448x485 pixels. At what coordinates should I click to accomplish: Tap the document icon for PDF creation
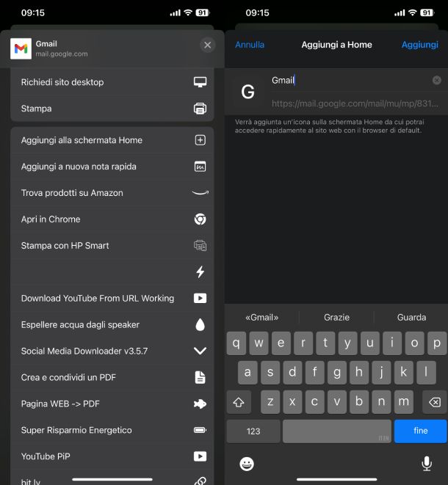(200, 377)
